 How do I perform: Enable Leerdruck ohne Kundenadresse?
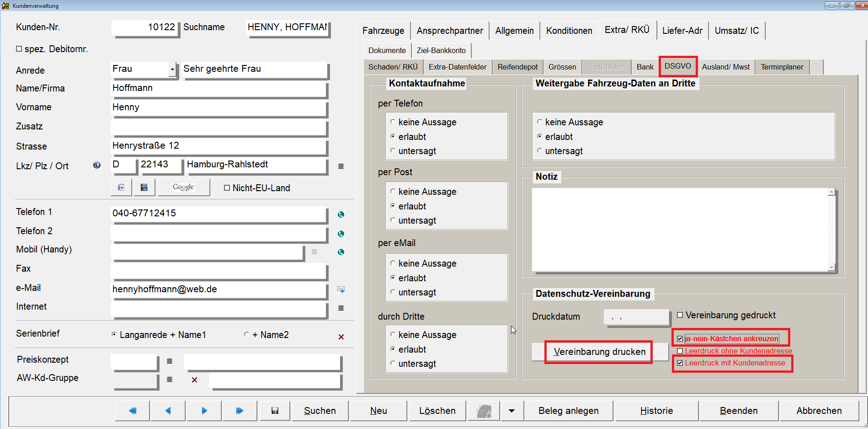(680, 351)
